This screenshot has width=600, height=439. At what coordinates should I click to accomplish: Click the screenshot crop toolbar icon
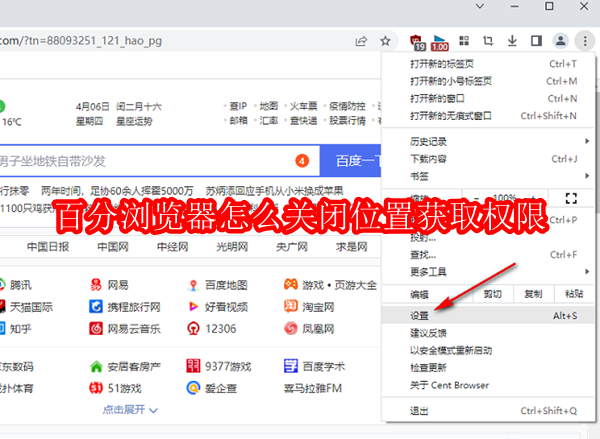488,41
